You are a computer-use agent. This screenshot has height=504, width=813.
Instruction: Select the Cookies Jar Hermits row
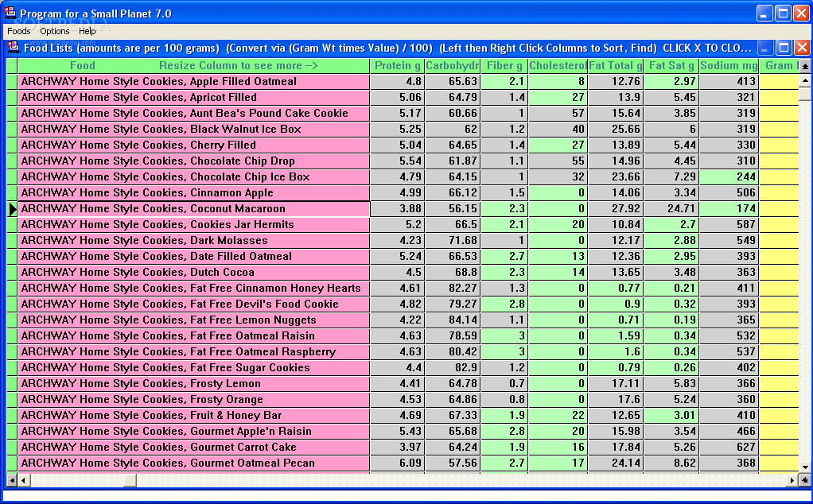click(193, 224)
